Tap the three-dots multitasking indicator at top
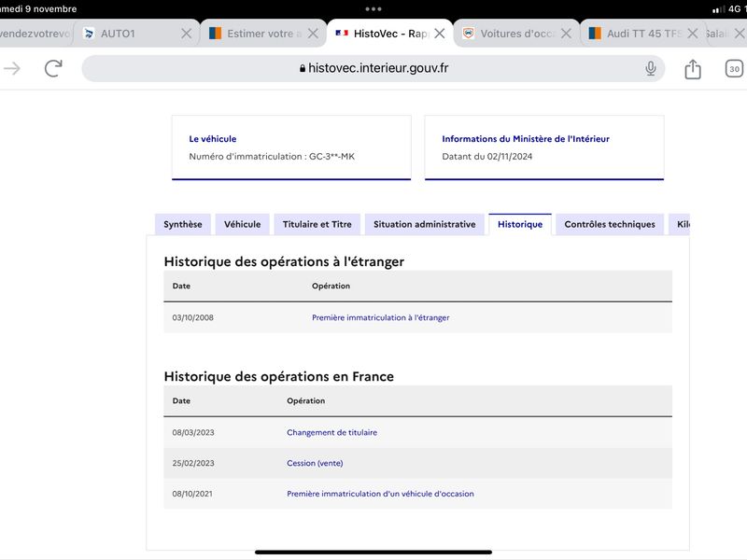 click(x=373, y=8)
